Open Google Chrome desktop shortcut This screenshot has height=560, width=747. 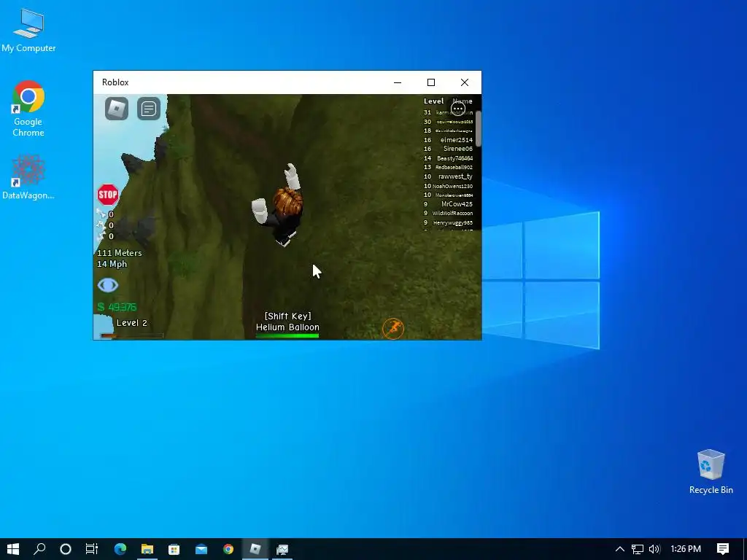[28, 109]
